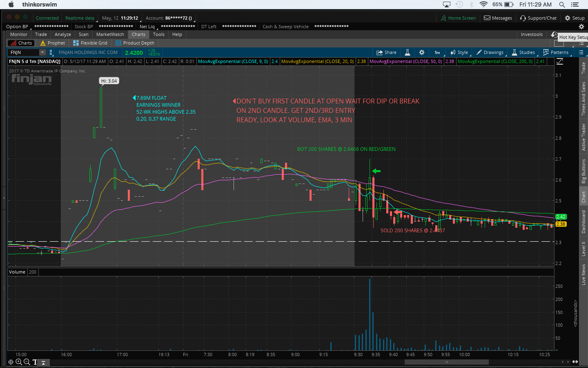
Task: Open the Flexible Grid sub-tab
Action: (x=90, y=43)
